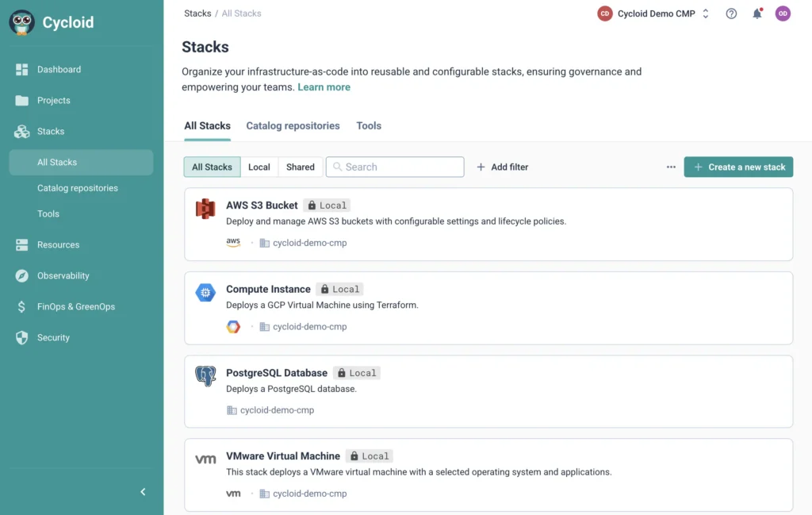The width and height of the screenshot is (812, 515).
Task: Follow the Learn more link
Action: tap(324, 87)
